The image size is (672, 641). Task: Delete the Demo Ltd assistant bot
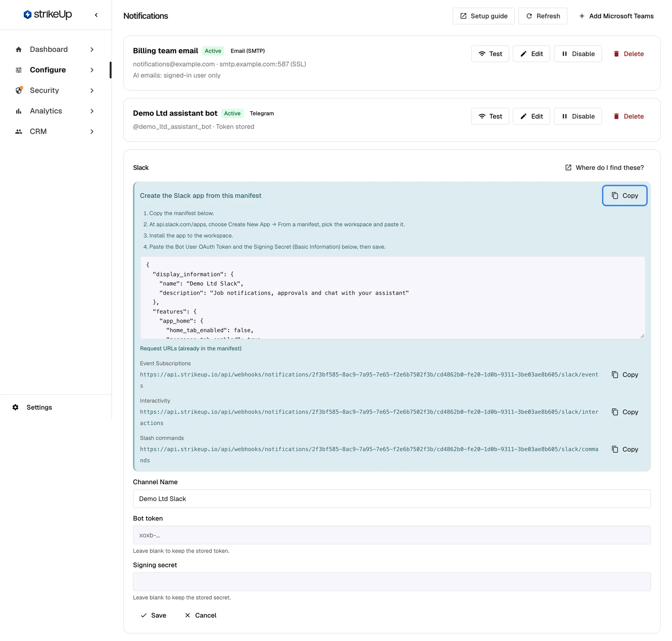point(628,116)
